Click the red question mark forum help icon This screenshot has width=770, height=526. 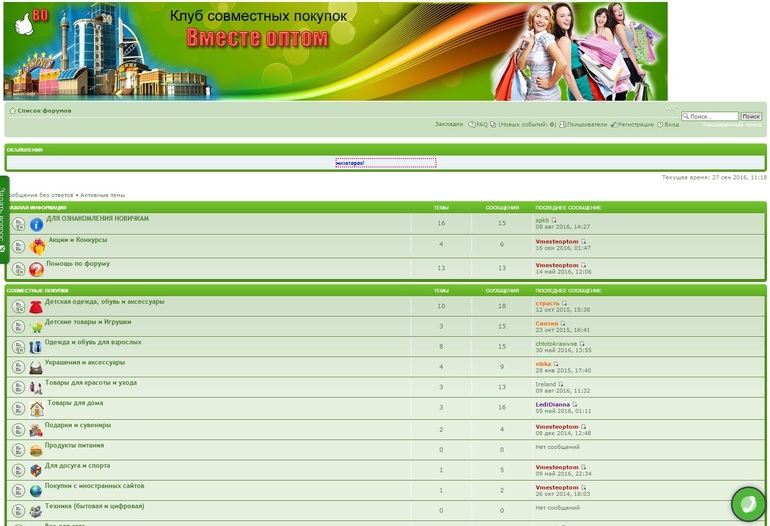[37, 269]
